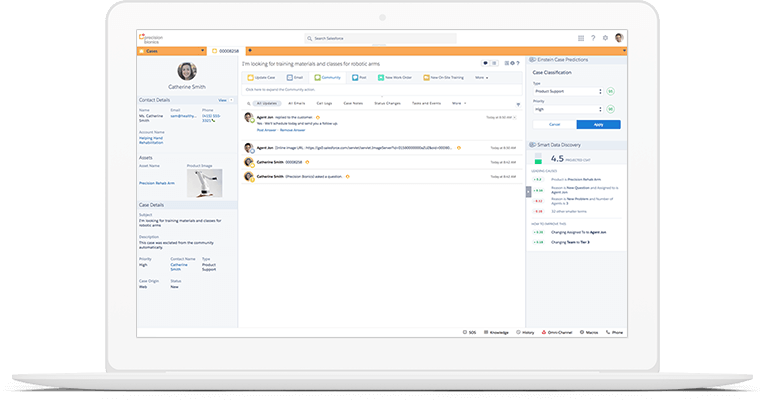The width and height of the screenshot is (767, 400).
Task: Open the setup gear icon
Action: (x=605, y=38)
